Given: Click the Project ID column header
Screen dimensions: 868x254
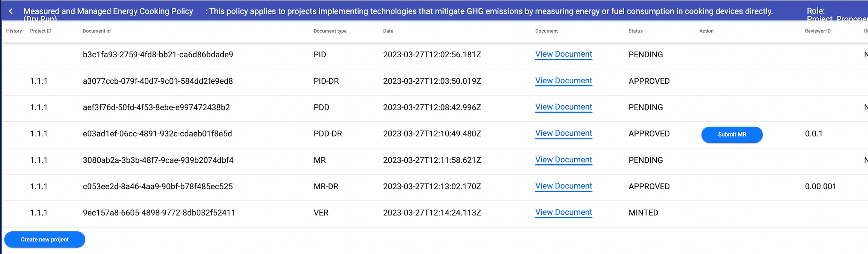Looking at the screenshot, I should click(x=41, y=31).
